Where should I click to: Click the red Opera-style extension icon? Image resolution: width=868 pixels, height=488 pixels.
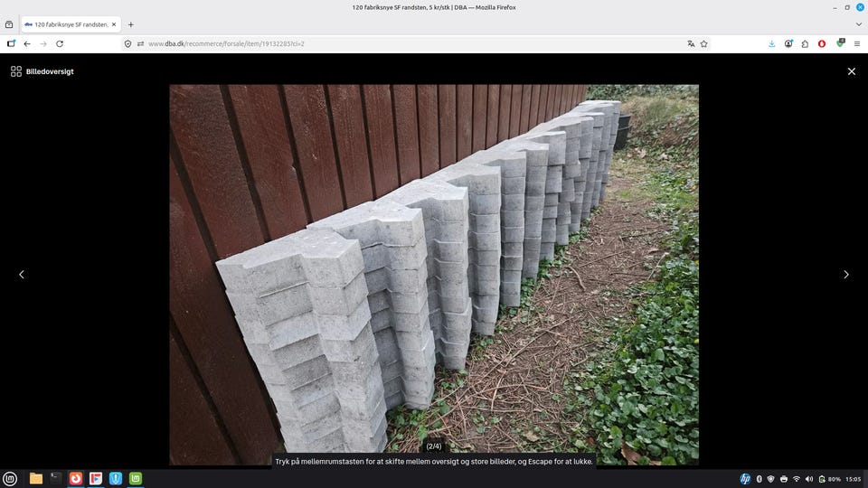822,43
